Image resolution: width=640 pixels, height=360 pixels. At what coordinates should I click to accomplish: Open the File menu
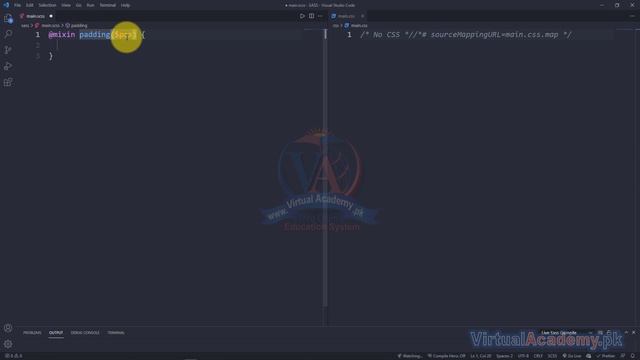[18, 5]
